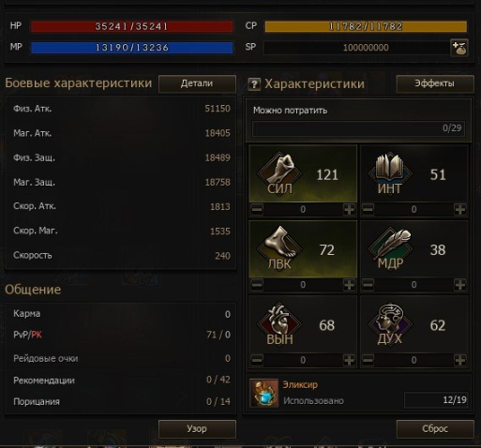Select the ДУХ head icon

tap(390, 323)
